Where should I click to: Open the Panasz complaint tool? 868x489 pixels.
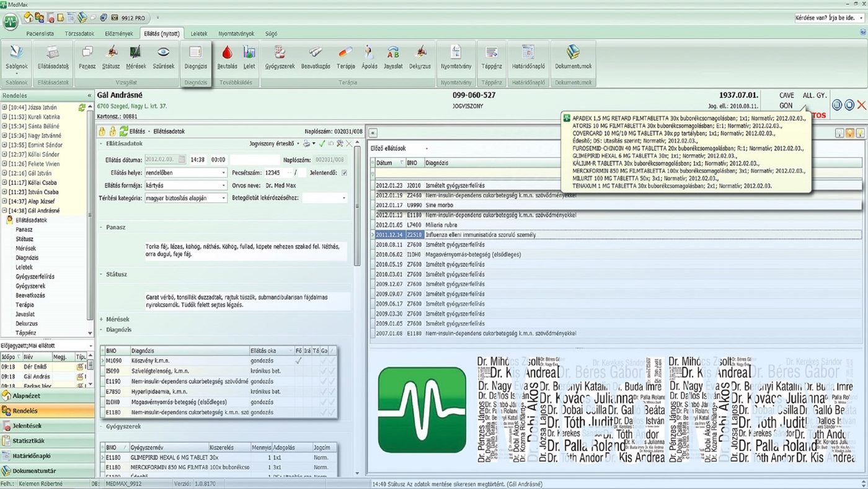click(87, 57)
